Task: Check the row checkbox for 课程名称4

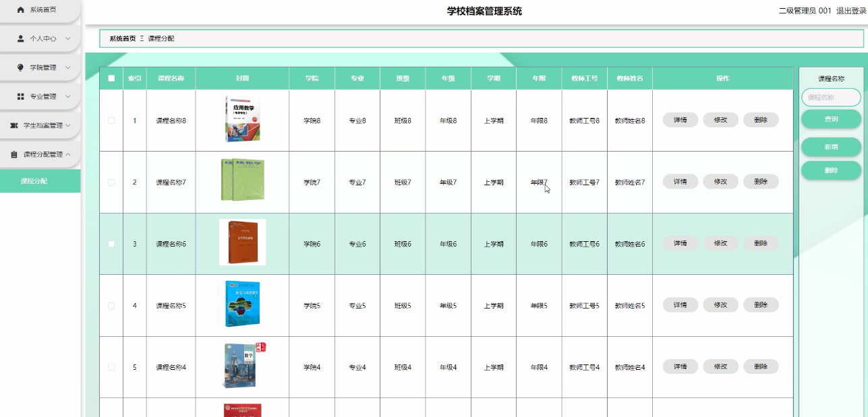Action: (x=111, y=367)
